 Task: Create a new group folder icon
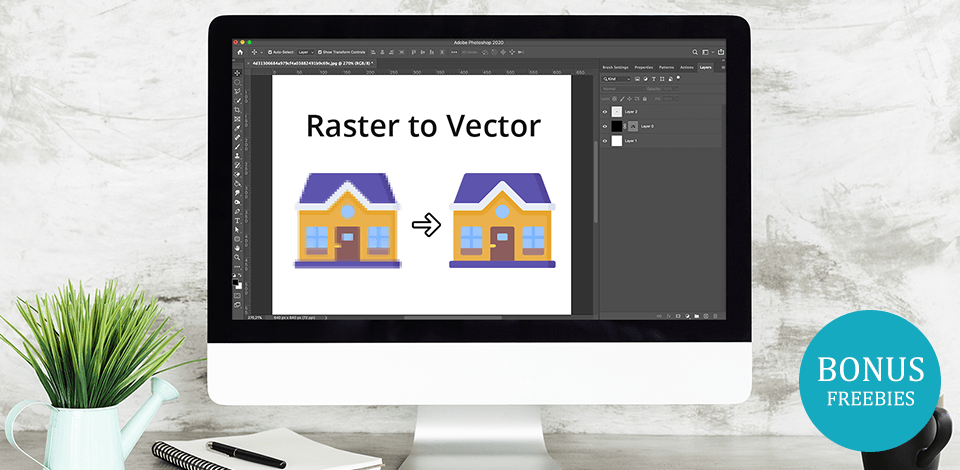click(x=697, y=316)
